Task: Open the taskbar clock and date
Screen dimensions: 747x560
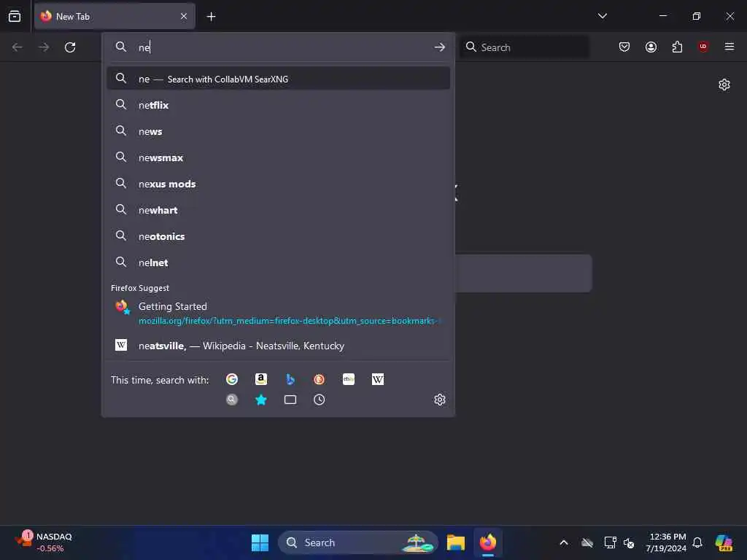Action: [x=666, y=542]
